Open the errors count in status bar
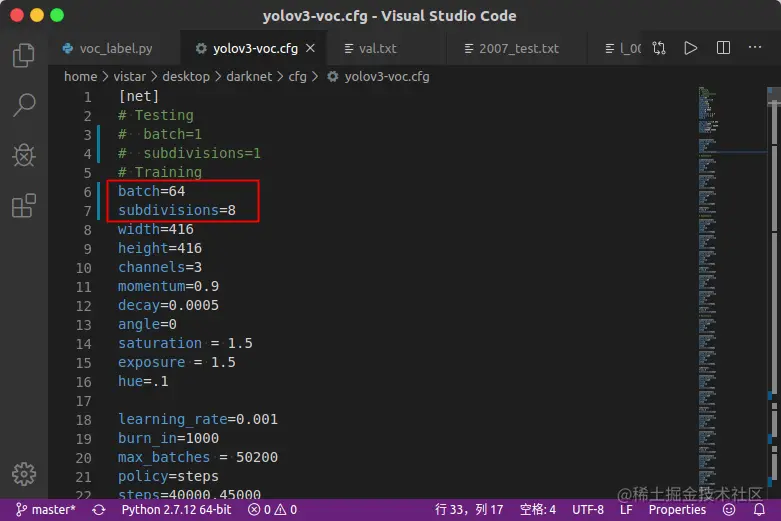781x521 pixels. [x=260, y=510]
